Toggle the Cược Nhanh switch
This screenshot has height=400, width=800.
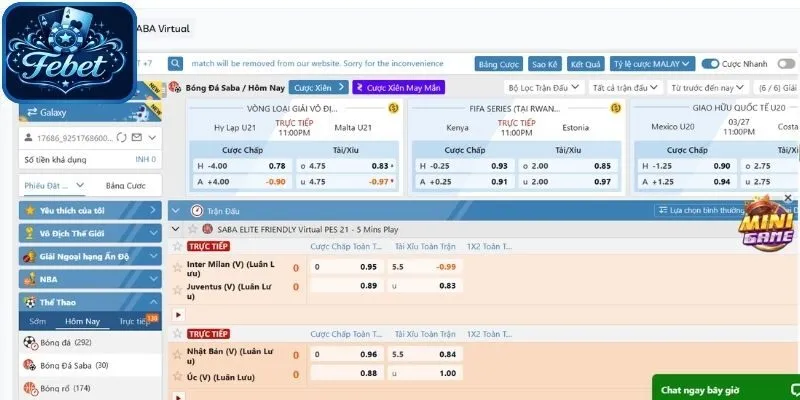click(x=711, y=63)
